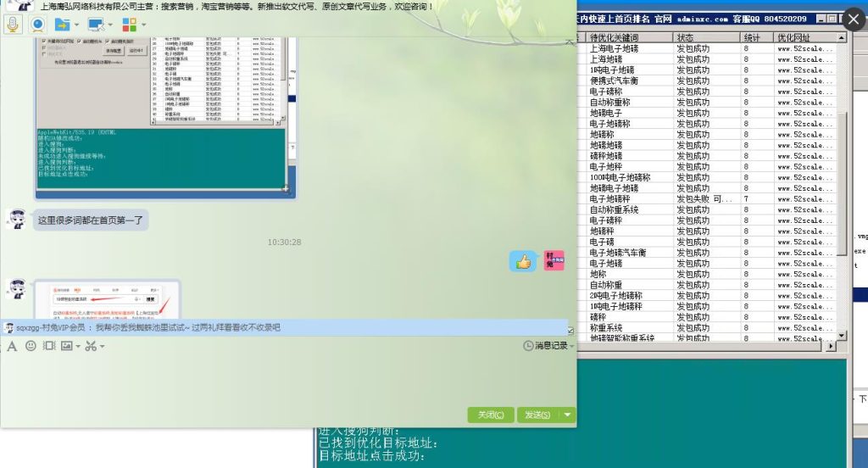Click the log line '已找到优化目标地址:'

(379, 443)
